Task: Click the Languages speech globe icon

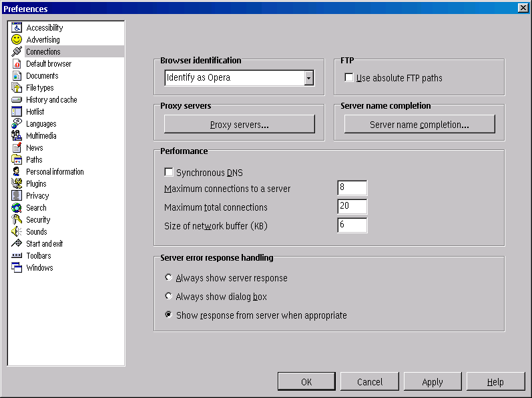Action: 17,123
